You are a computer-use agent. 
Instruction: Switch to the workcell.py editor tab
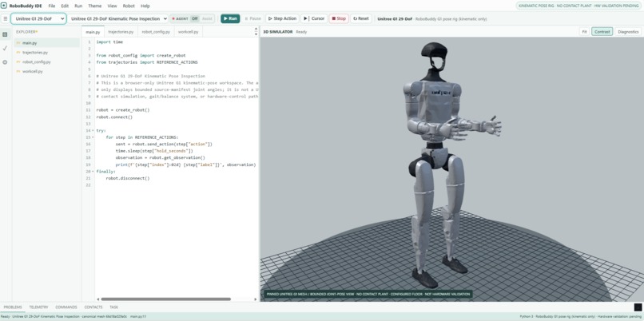click(x=188, y=32)
